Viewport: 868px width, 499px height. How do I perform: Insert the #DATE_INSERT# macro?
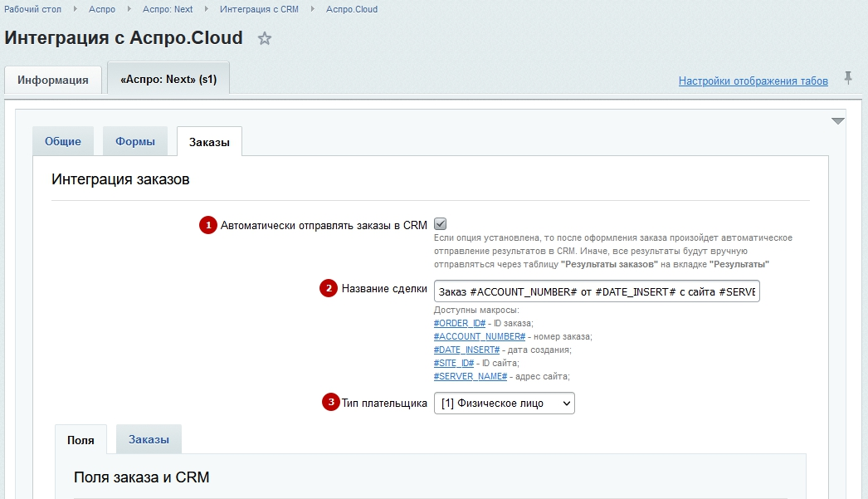click(466, 350)
